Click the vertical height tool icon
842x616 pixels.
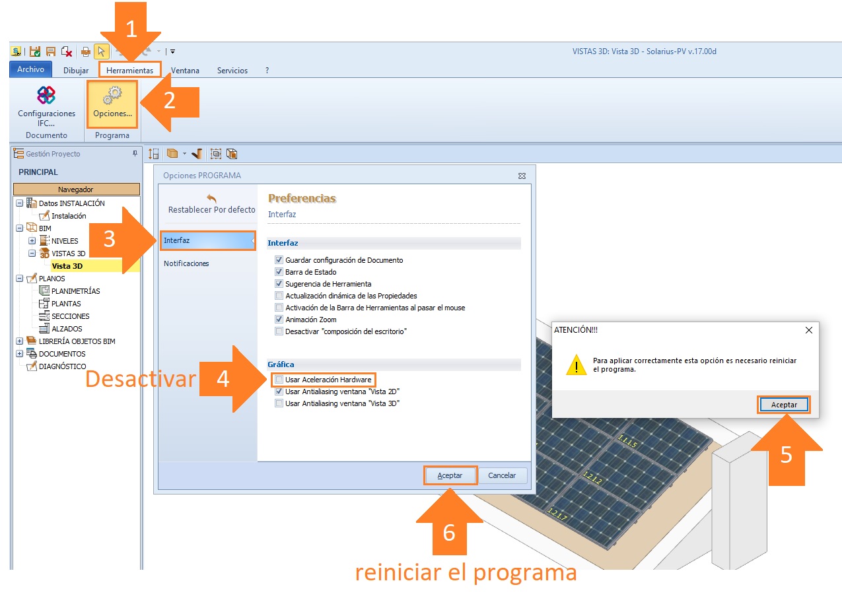154,154
